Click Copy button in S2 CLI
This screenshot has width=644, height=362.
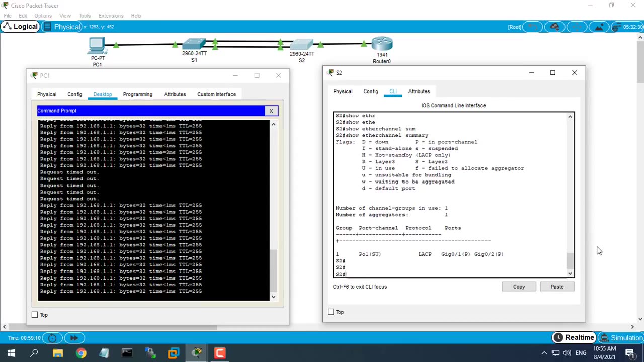[519, 287]
